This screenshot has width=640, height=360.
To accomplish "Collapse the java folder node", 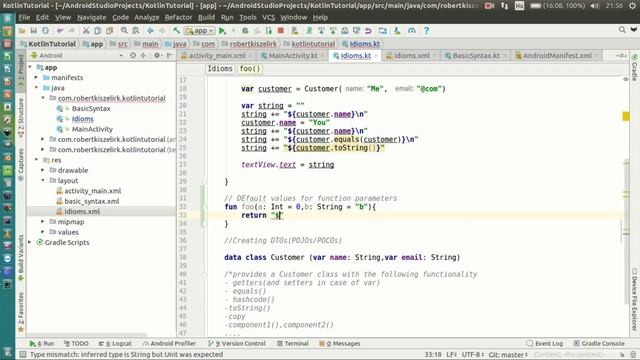I will click(36, 87).
